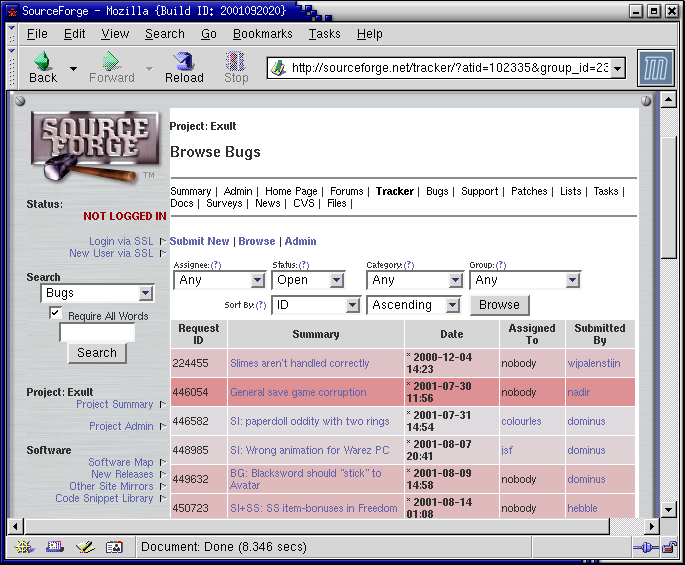The height and width of the screenshot is (565, 685).
Task: Click the online/offline plug icon
Action: tap(645, 547)
